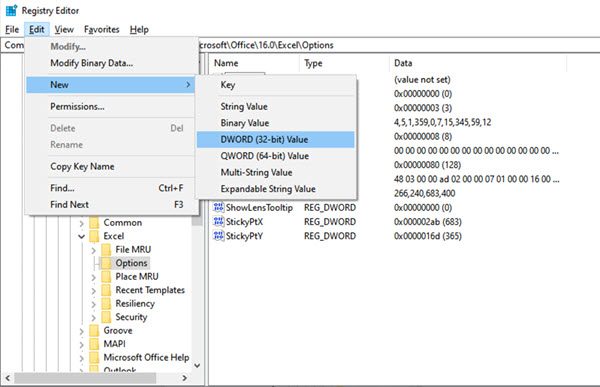Expand the Resiliency tree node
The image size is (600, 387).
click(x=94, y=304)
